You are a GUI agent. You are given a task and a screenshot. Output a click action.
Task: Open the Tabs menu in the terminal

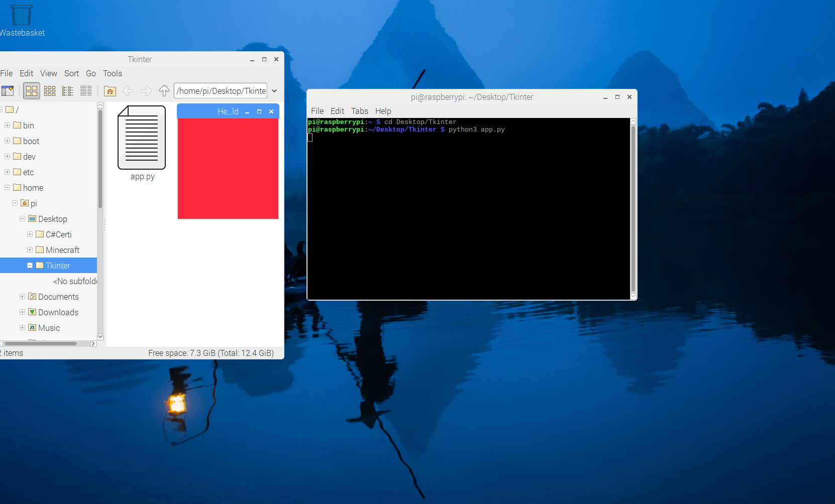click(x=359, y=111)
